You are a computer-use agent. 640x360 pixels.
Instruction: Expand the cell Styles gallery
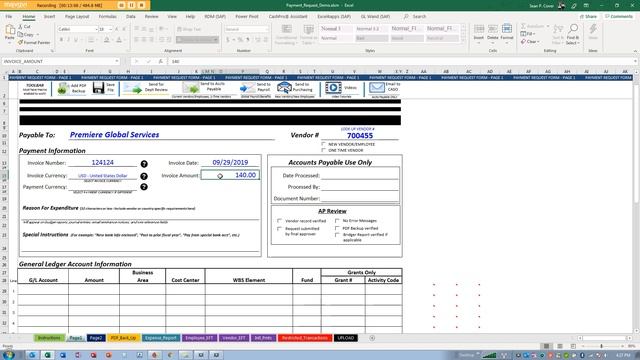click(x=463, y=40)
